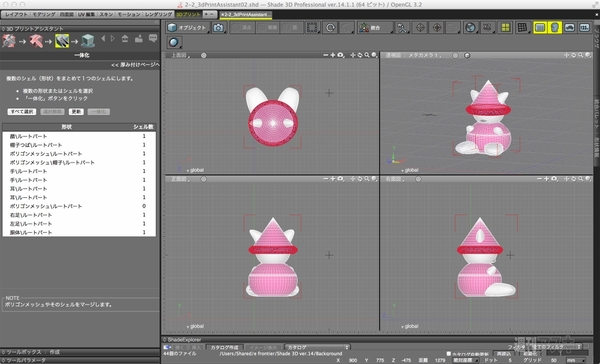Open the 統合 manipulator dropdown
This screenshot has height=364, width=600.
click(375, 28)
